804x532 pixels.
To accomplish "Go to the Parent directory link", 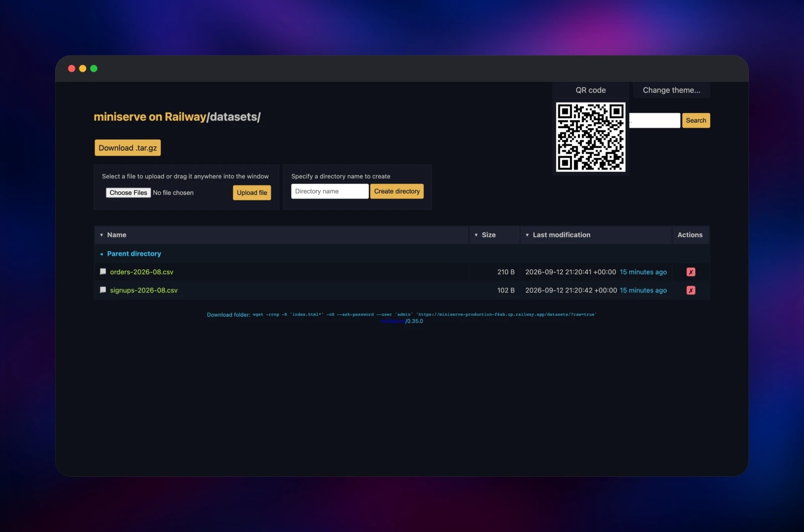I will [x=134, y=254].
